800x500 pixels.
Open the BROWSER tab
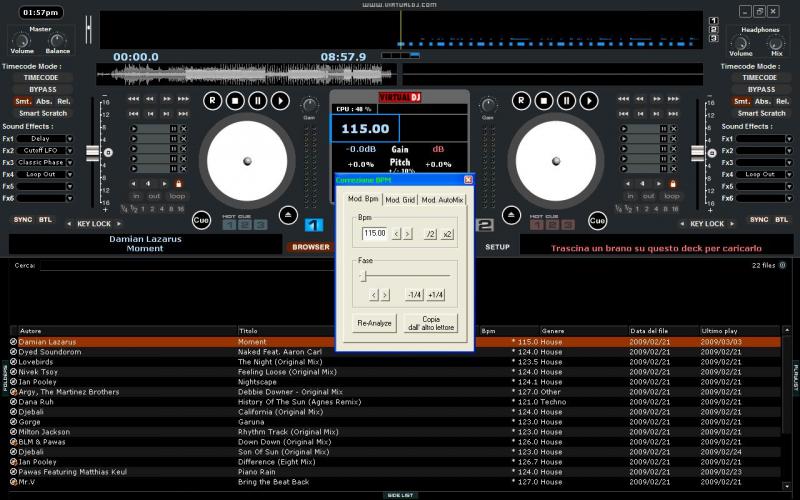coord(311,247)
